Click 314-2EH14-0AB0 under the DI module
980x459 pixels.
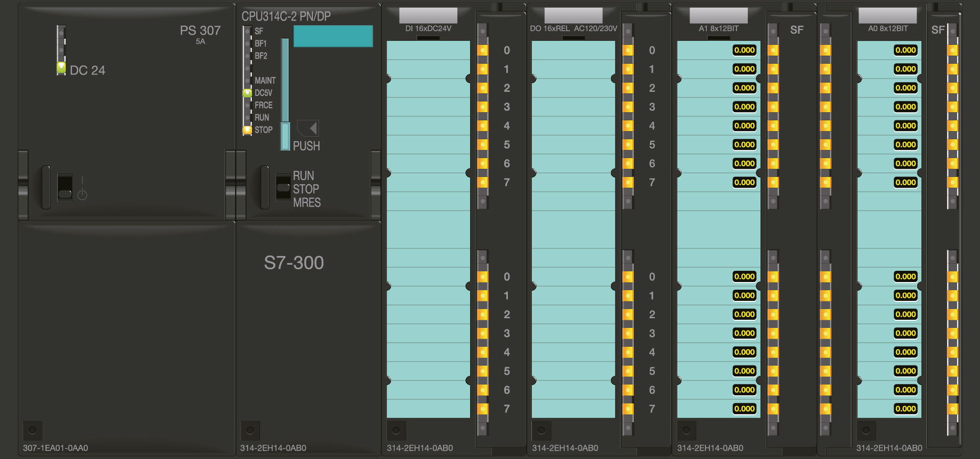tap(420, 448)
